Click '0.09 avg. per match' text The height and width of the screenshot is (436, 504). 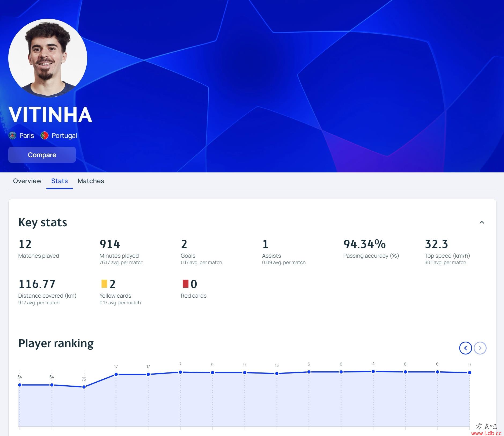coord(284,263)
